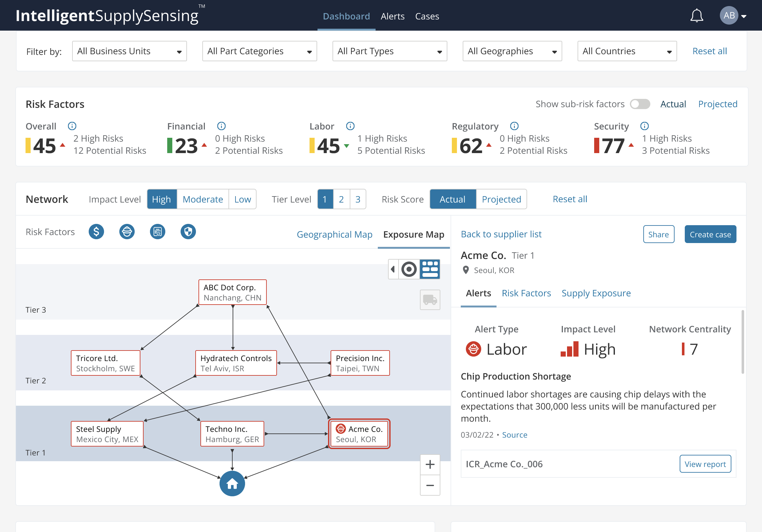Open the All Countries dropdown
This screenshot has width=762, height=532.
pyautogui.click(x=628, y=51)
